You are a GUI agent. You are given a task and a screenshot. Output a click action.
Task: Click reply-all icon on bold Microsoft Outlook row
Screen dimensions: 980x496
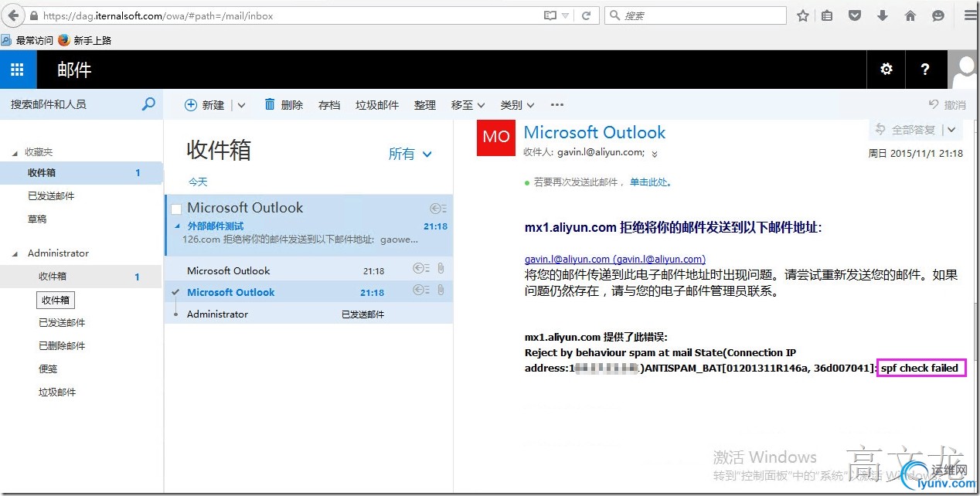pos(421,290)
